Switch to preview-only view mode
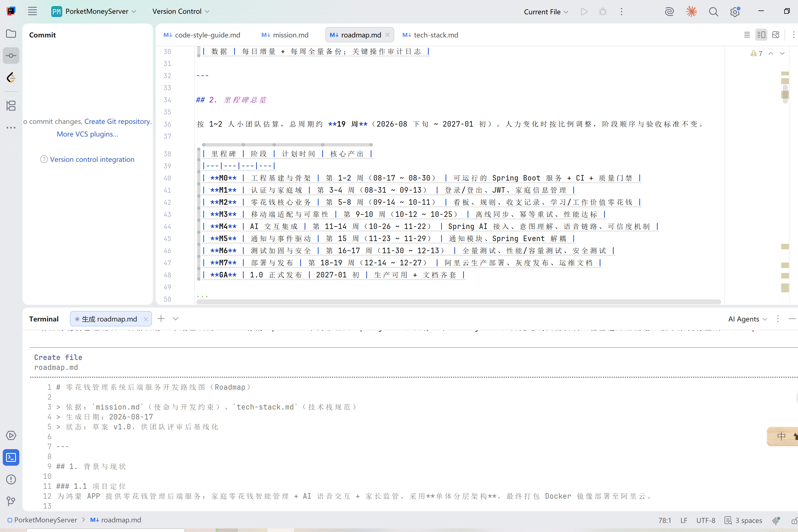The height and width of the screenshot is (532, 798). (776, 35)
